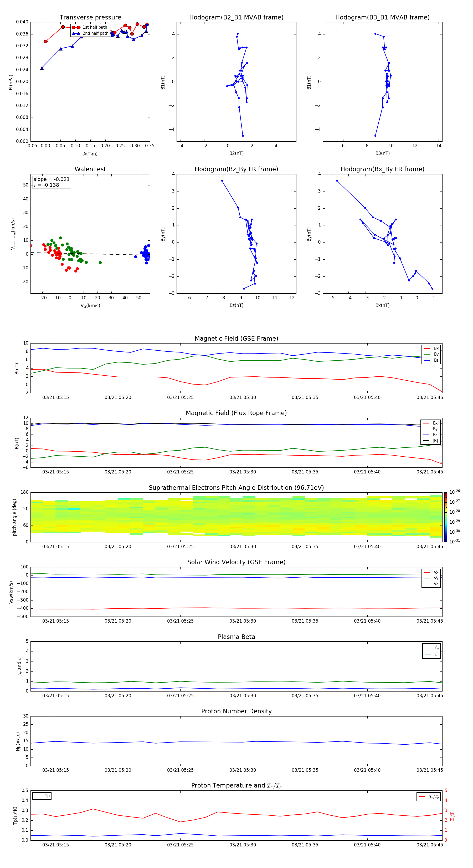Click the 'Transverse pressure' plot title
The height and width of the screenshot is (868, 473).
point(90,18)
